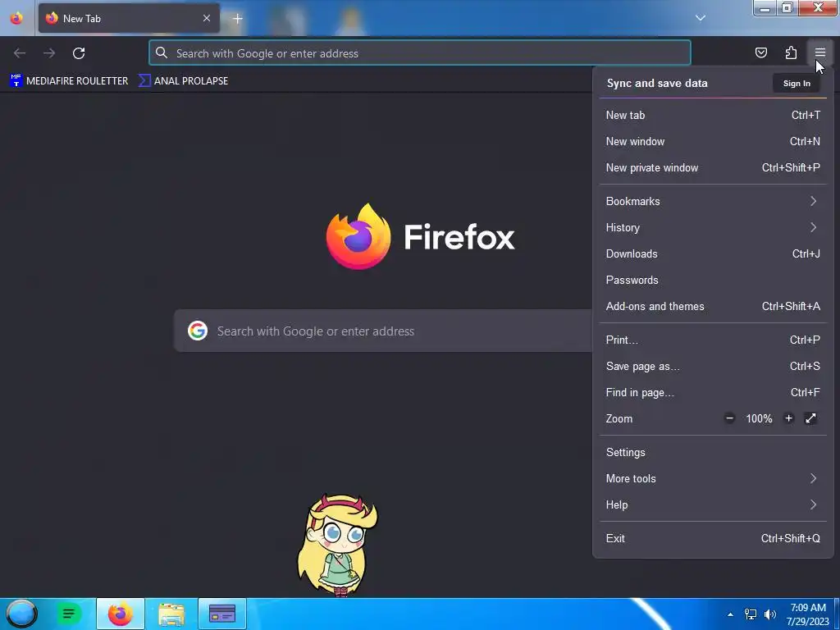The height and width of the screenshot is (630, 840).
Task: Click the network tray icon
Action: [750, 614]
